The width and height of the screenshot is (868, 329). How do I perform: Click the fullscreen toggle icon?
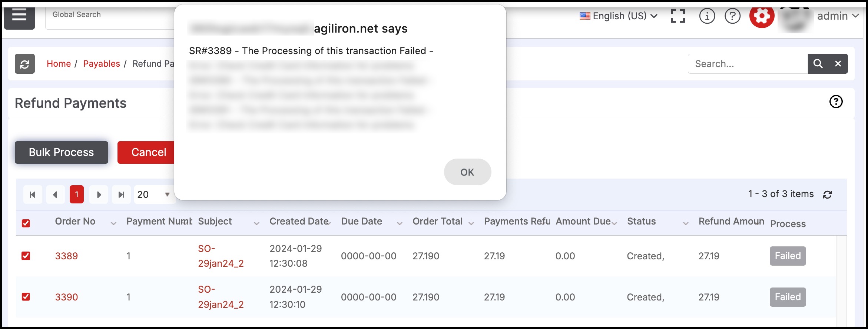pyautogui.click(x=678, y=16)
